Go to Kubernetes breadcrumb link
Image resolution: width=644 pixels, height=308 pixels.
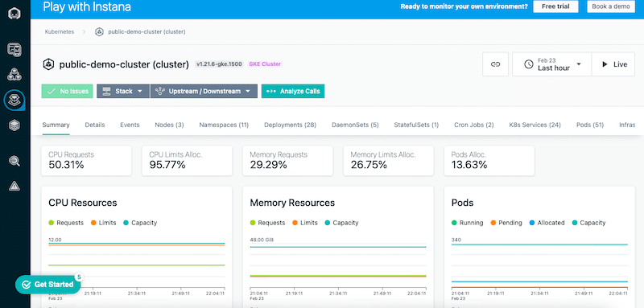point(60,31)
